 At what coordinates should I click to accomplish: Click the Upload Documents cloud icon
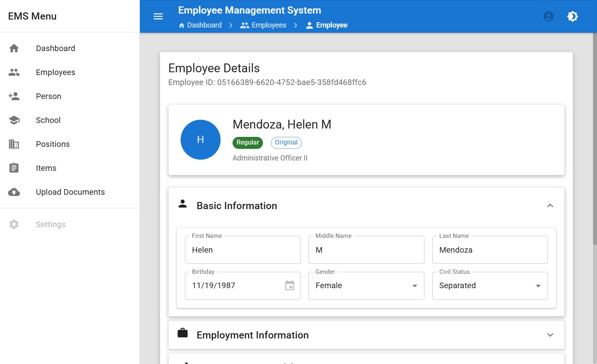[14, 192]
